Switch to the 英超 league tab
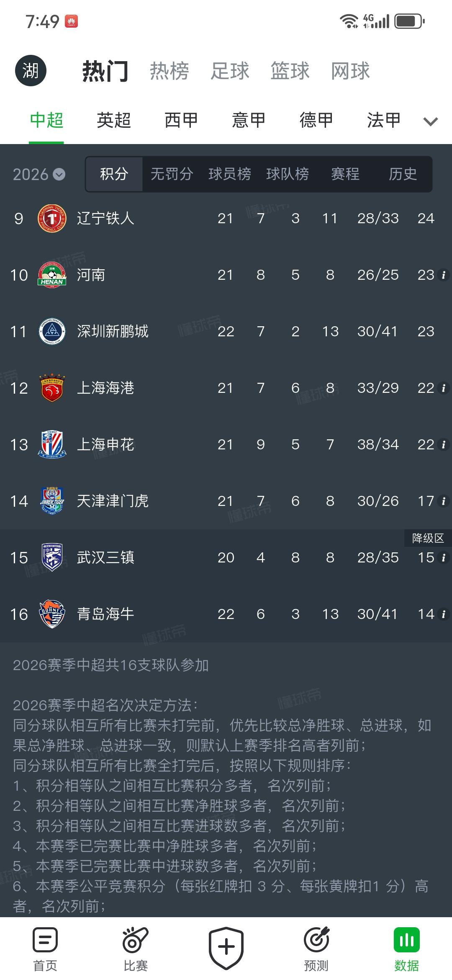452x980 pixels. 114,120
